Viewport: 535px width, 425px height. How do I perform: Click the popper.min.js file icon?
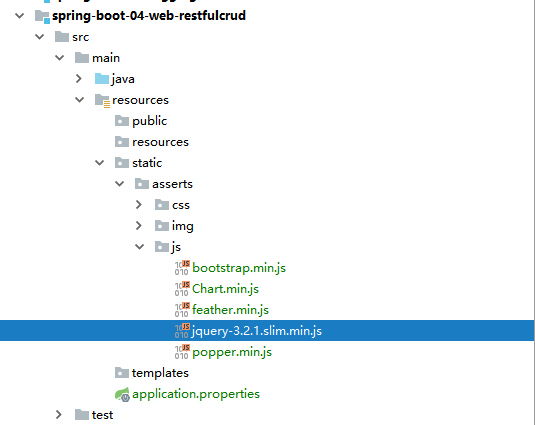[x=182, y=352]
